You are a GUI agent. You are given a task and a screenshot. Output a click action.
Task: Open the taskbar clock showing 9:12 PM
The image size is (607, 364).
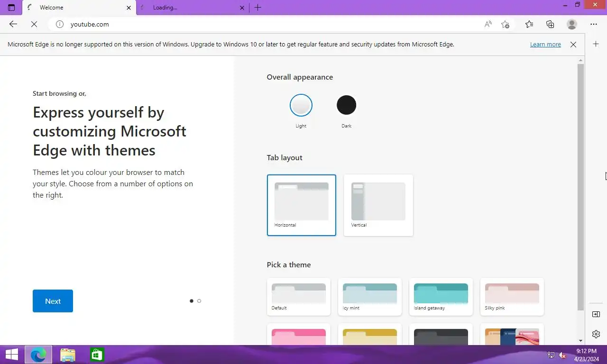click(586, 355)
